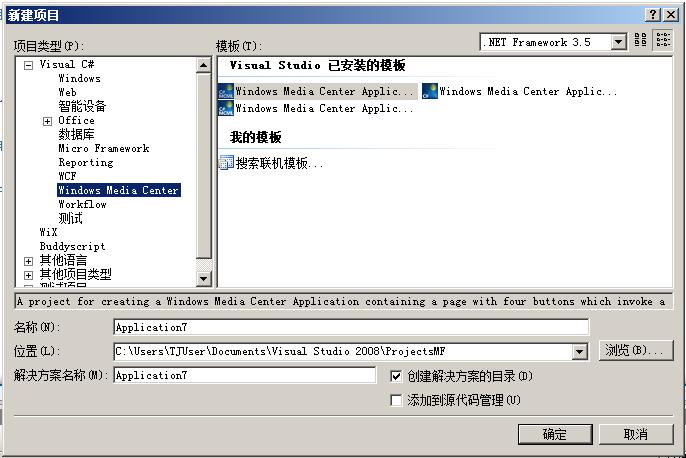The width and height of the screenshot is (686, 458).
Task: Select the second-row Windows Media Center Application template
Action: tap(316, 108)
